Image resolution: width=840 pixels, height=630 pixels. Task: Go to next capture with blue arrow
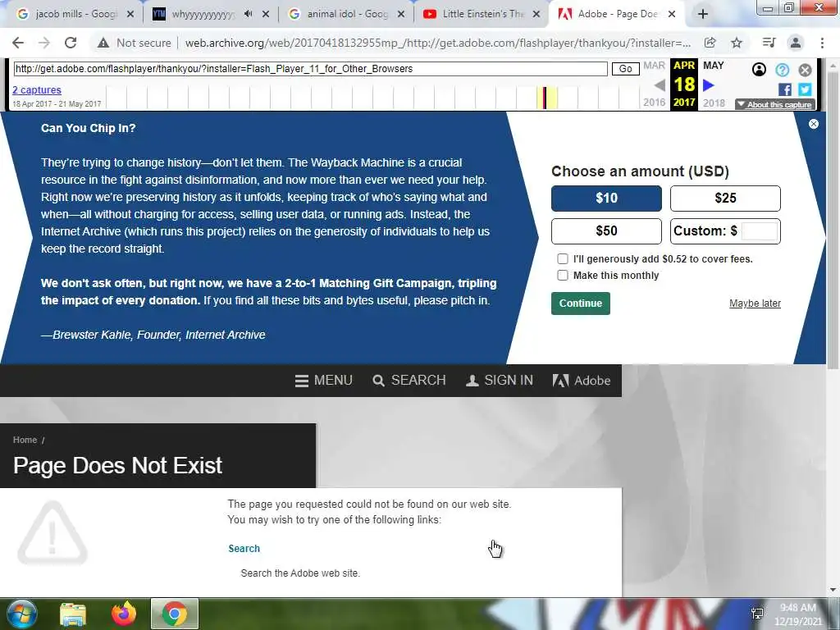click(709, 85)
